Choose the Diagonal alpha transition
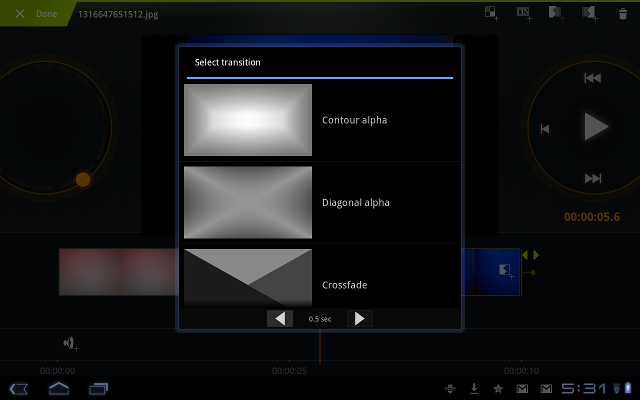This screenshot has width=640, height=400. (320, 203)
